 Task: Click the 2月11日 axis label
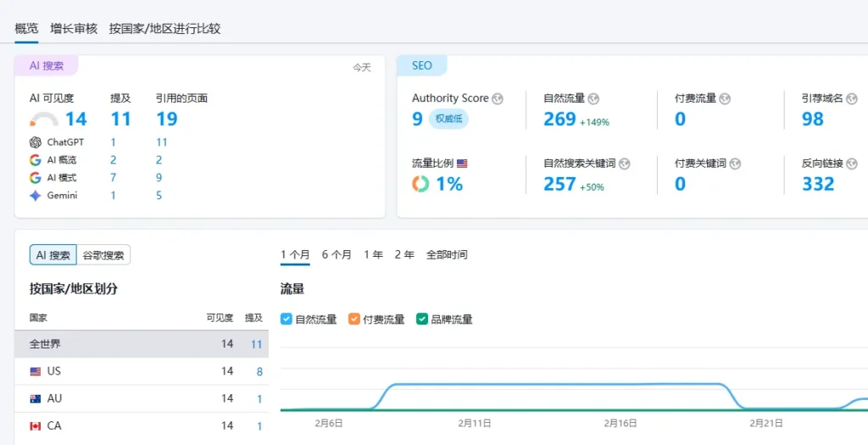tap(475, 424)
